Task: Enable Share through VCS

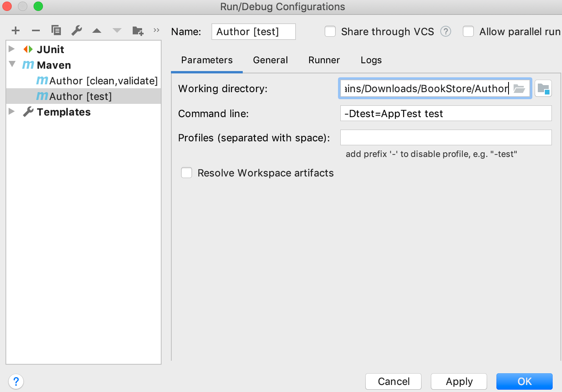Action: pos(330,31)
